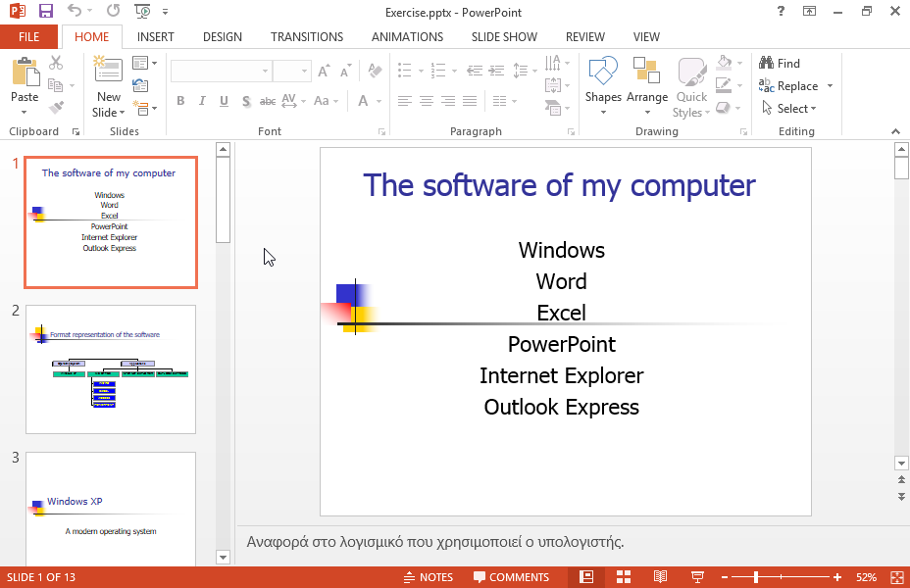This screenshot has width=910, height=588.
Task: Switch to Slide Sorter view
Action: (624, 577)
